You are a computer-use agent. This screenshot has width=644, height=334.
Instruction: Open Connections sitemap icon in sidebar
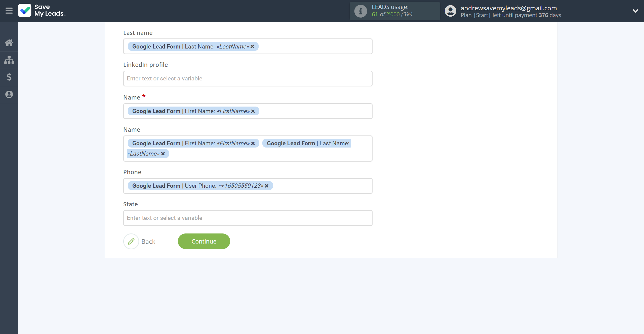(x=9, y=60)
